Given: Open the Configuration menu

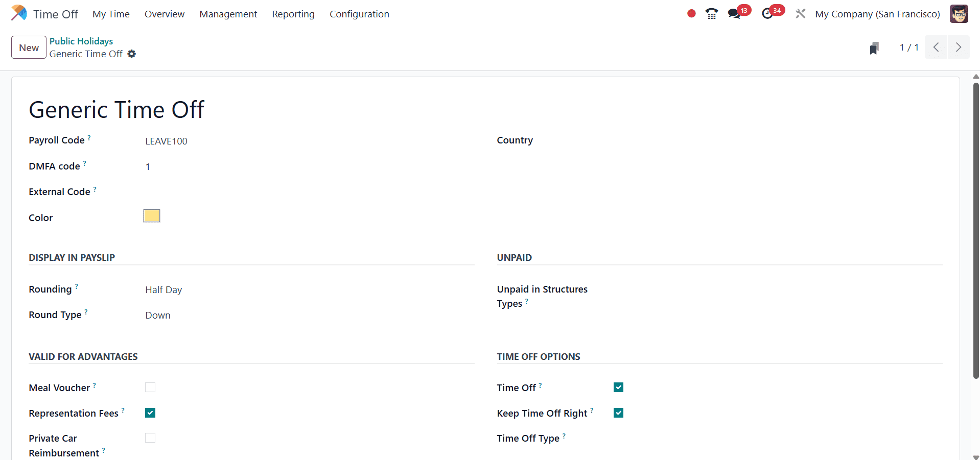Looking at the screenshot, I should [359, 14].
